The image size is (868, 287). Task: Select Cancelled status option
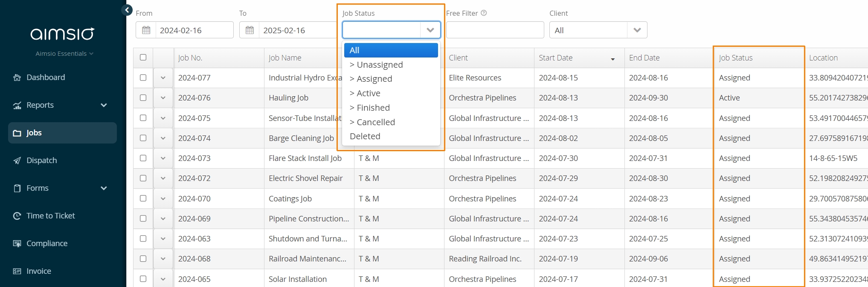pos(391,122)
